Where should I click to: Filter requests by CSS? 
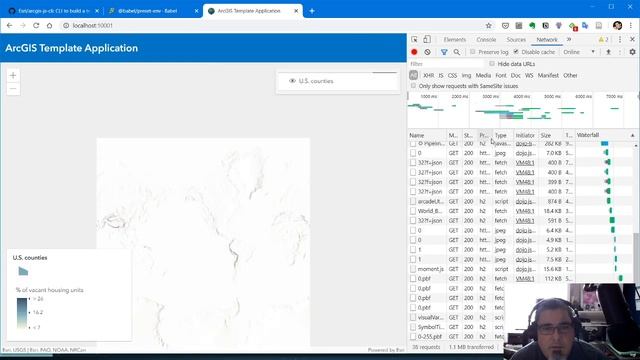click(x=452, y=76)
